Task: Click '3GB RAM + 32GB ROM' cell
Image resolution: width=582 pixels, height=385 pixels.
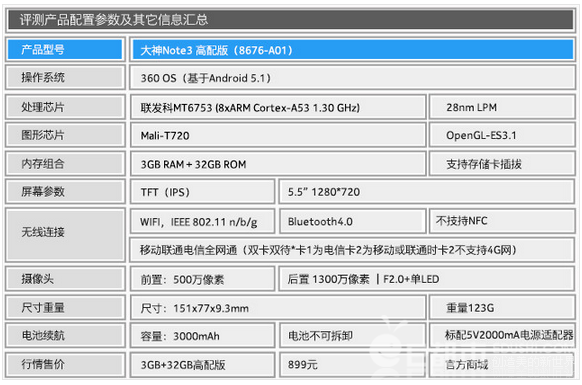Action: tap(278, 164)
